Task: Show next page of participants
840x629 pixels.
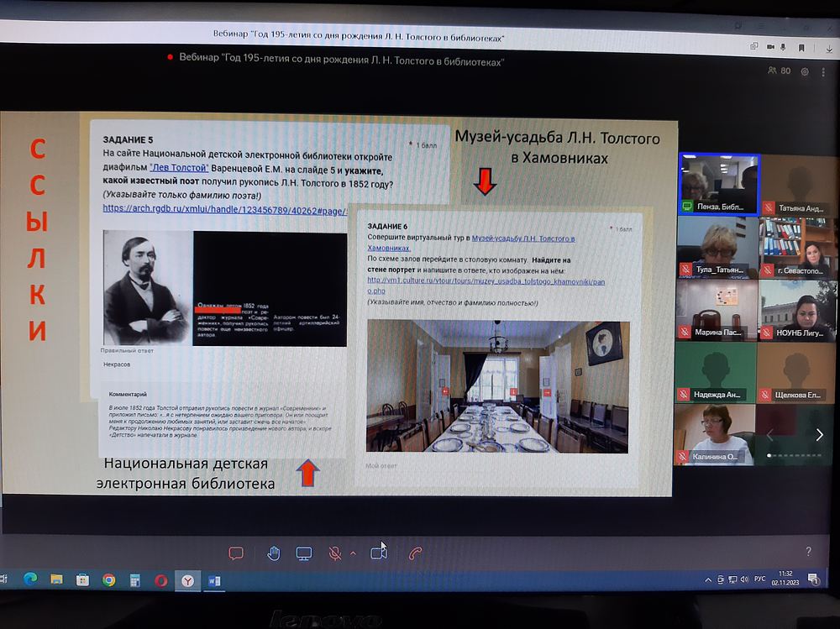Action: click(819, 434)
